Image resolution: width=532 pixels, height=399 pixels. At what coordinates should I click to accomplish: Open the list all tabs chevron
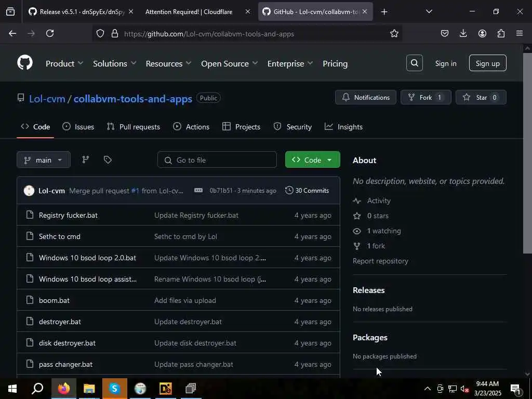click(429, 11)
